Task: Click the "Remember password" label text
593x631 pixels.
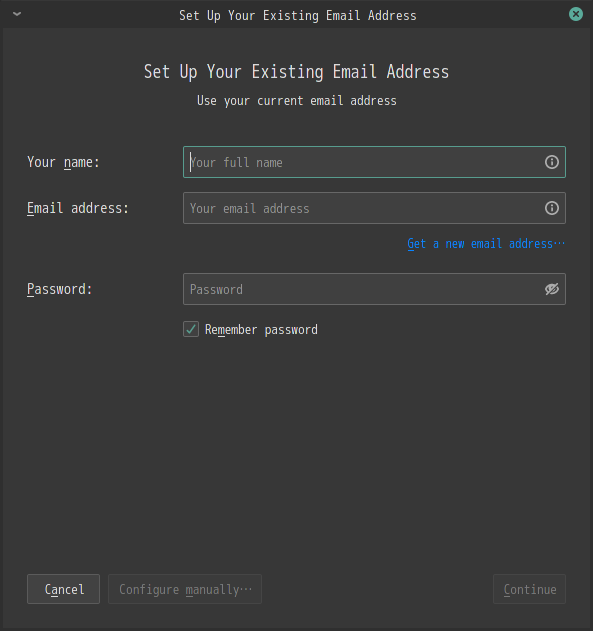Action: point(261,330)
